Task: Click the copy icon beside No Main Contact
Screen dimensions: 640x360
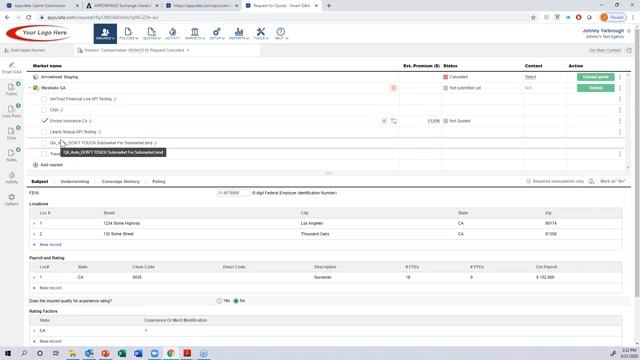Action: [629, 50]
